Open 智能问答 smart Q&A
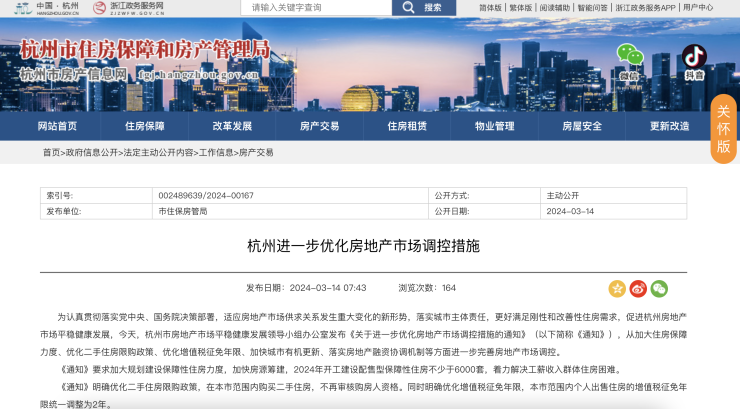Viewport: 740px width, 409px height. pos(592,8)
